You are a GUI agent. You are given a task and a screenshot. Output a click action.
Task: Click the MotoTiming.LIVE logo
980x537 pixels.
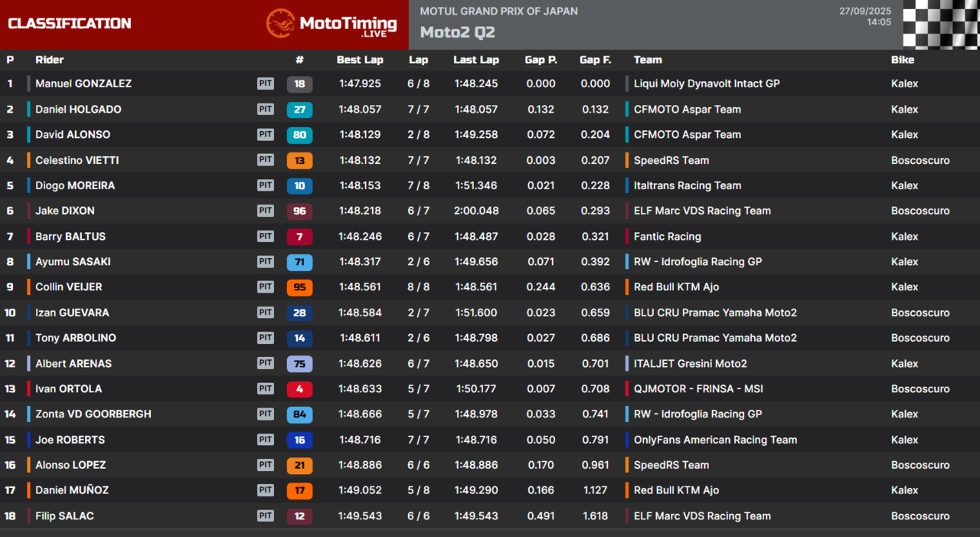coord(332,24)
